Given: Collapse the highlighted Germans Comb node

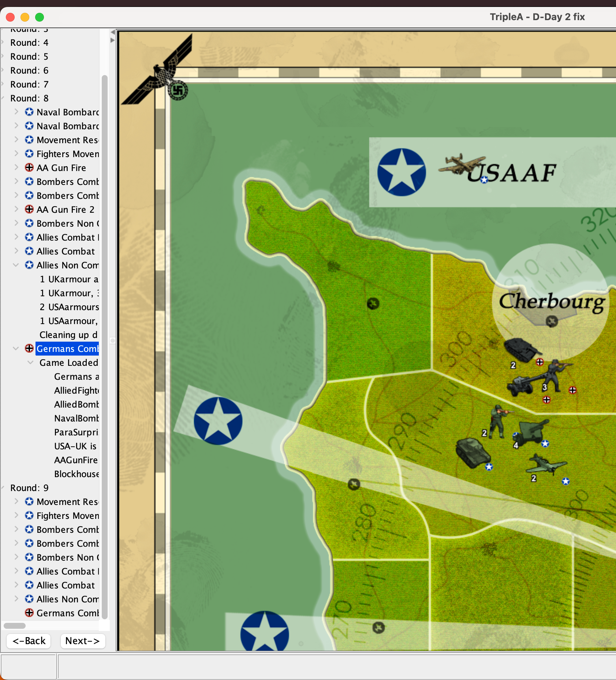Looking at the screenshot, I should (x=16, y=348).
